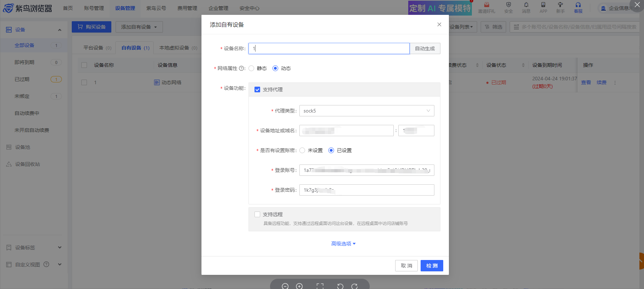Expand 高级选项 advanced options

[x=343, y=244]
